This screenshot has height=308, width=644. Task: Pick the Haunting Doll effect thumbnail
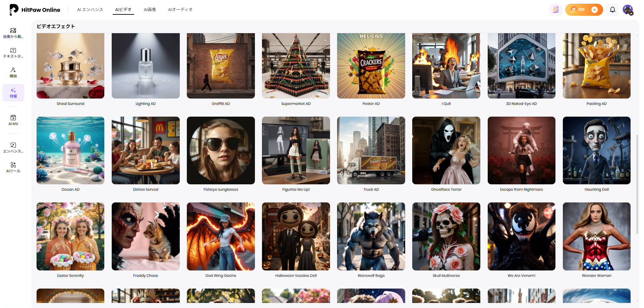pyautogui.click(x=597, y=150)
